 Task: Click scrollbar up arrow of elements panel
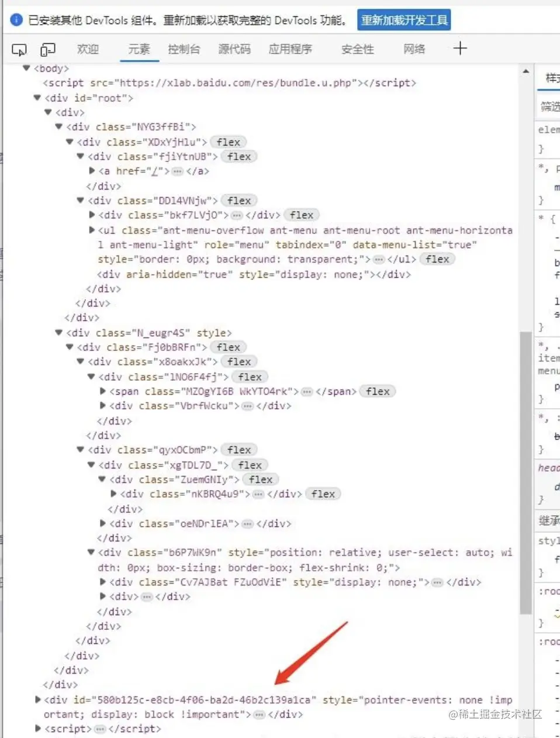click(x=526, y=71)
